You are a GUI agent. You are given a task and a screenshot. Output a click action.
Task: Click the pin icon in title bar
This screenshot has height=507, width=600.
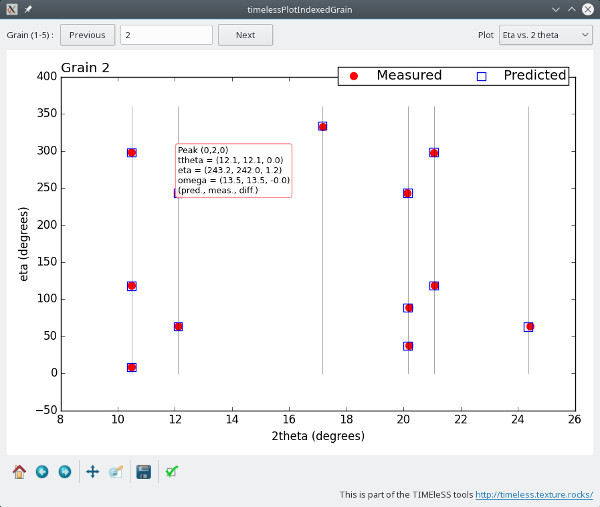pos(27,9)
